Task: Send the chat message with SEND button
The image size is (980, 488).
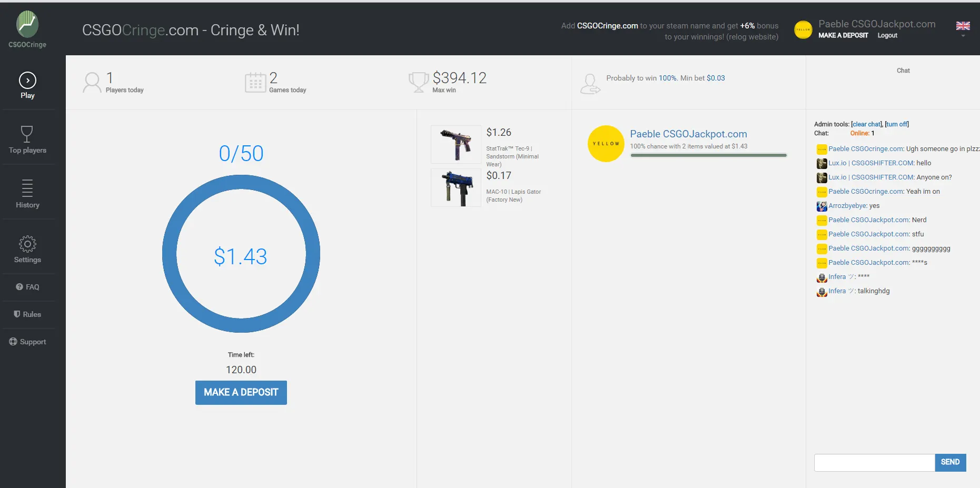Action: coord(951,462)
